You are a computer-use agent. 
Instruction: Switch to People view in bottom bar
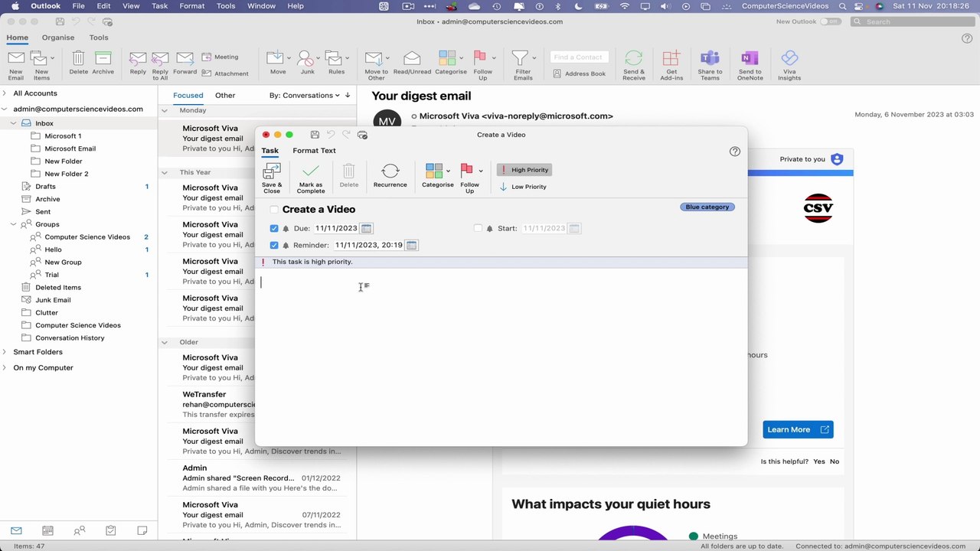pos(79,530)
